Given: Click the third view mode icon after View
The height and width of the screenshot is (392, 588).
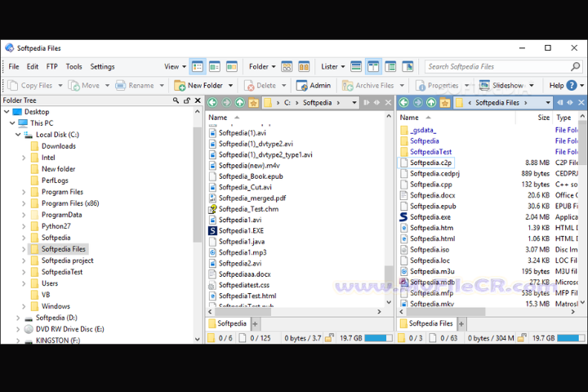Looking at the screenshot, I should [232, 67].
